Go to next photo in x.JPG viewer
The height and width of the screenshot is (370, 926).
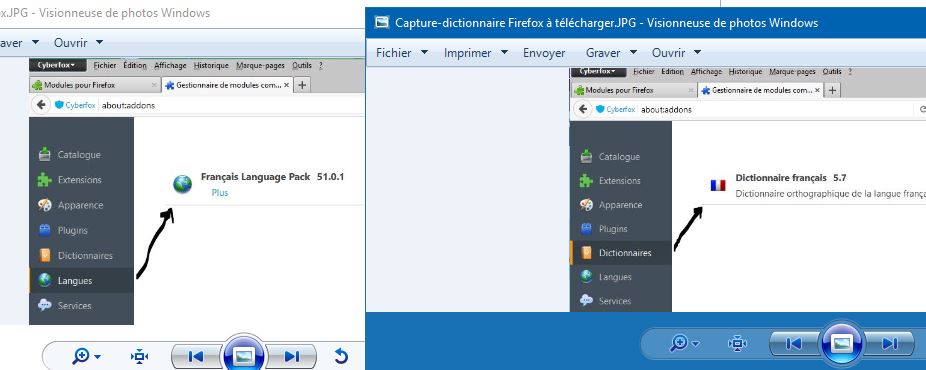pyautogui.click(x=291, y=356)
